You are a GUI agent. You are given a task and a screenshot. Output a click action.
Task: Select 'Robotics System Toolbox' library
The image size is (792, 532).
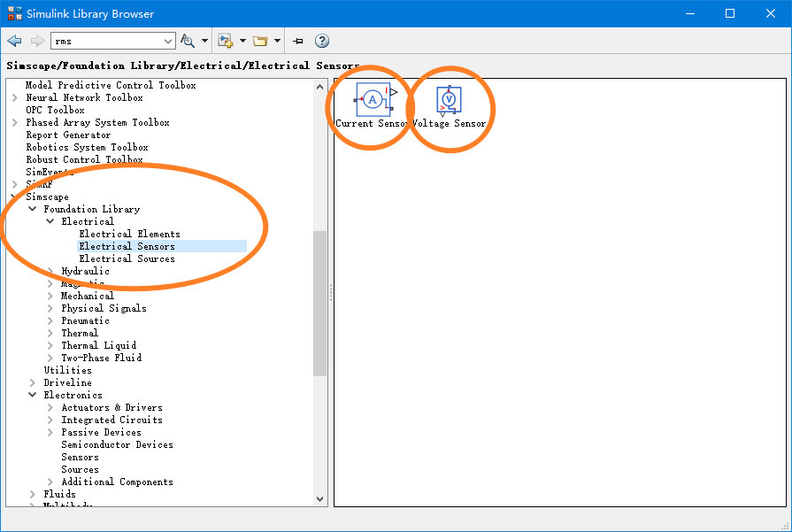coord(87,147)
